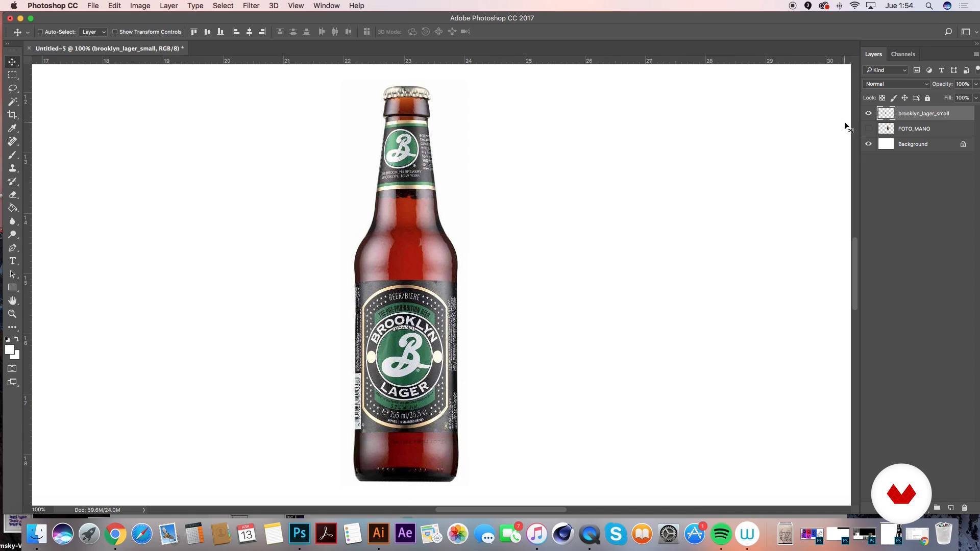
Task: Open the Normal blend mode dropdown
Action: click(896, 84)
